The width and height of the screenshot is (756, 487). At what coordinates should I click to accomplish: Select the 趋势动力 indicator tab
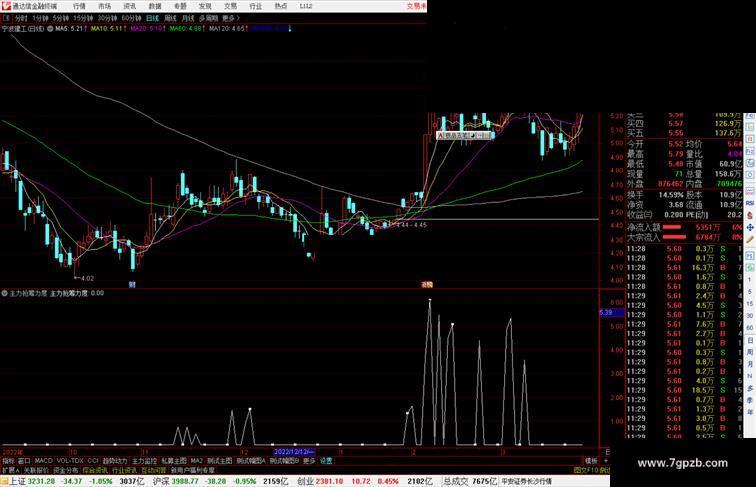tap(115, 461)
